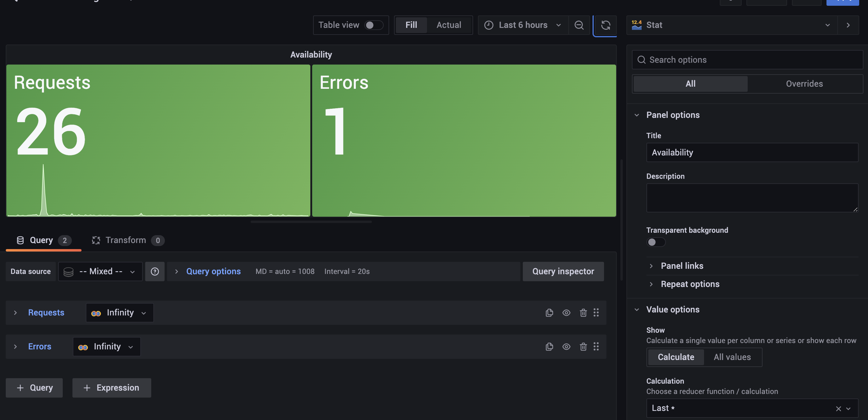Click the zoom out time range icon
Image resolution: width=868 pixels, height=420 pixels.
click(579, 25)
